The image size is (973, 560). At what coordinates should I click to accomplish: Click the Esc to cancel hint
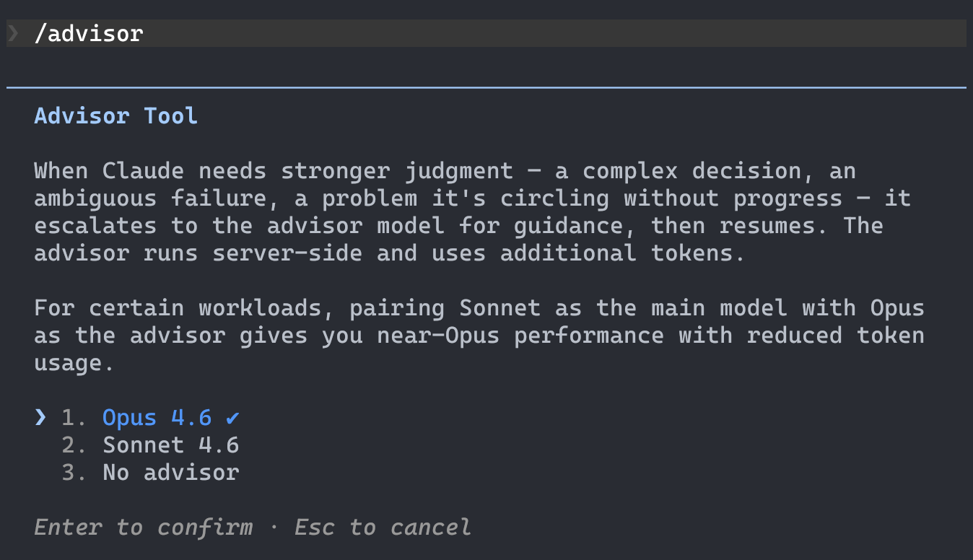(383, 528)
